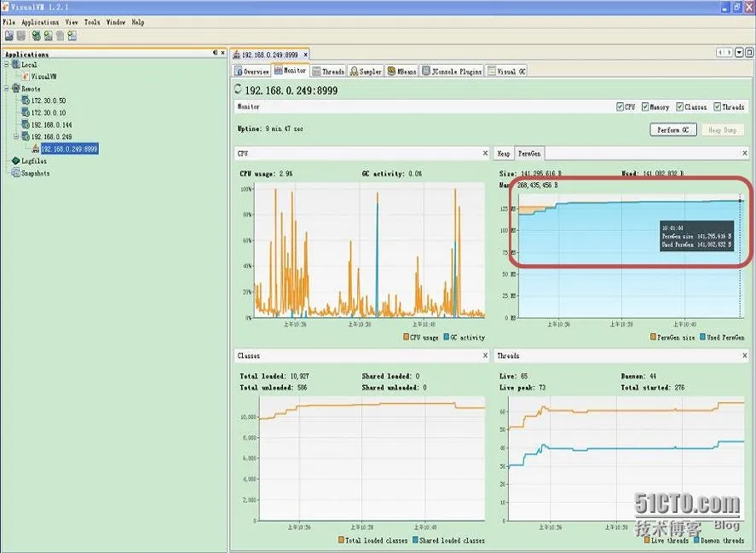Collapse the Remote tree node
Viewport: 756px width, 553px height.
(6, 89)
